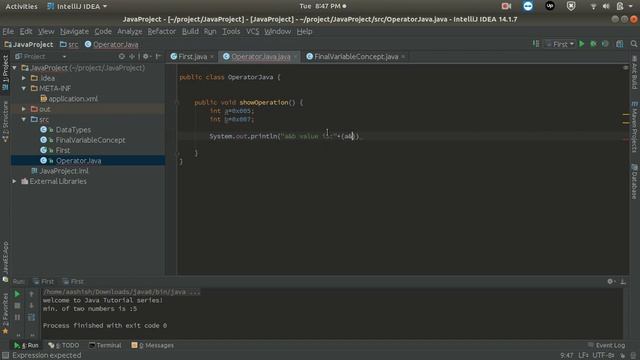Stop the process in Run console
This screenshot has width=640, height=360.
(x=17, y=305)
